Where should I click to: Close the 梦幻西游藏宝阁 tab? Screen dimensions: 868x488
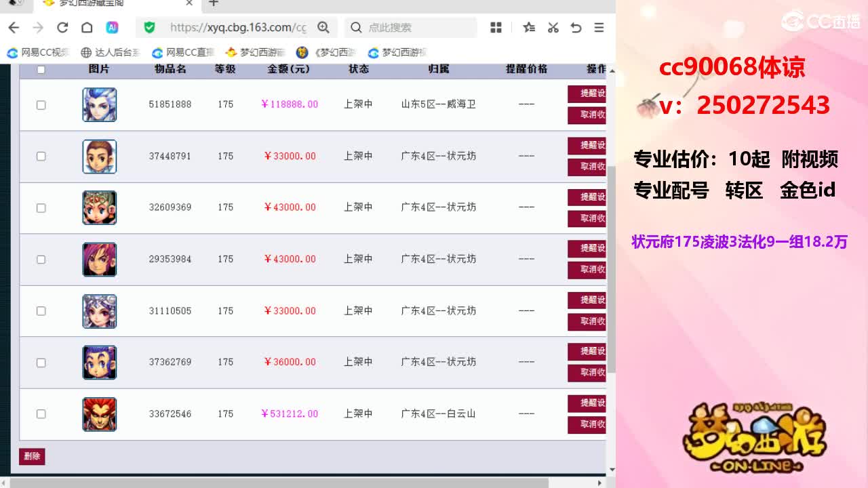click(189, 3)
